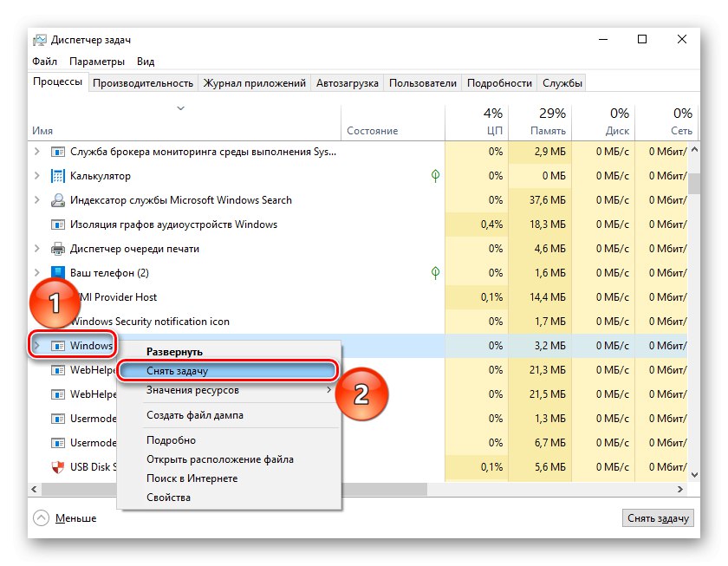Choose Снять задачу in the context menu
The width and height of the screenshot is (728, 566).
click(x=227, y=370)
